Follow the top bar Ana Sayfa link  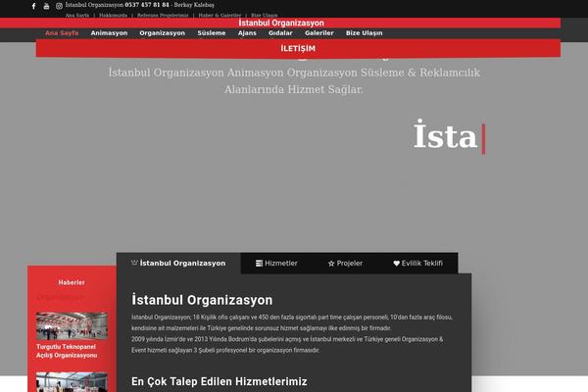(x=77, y=16)
